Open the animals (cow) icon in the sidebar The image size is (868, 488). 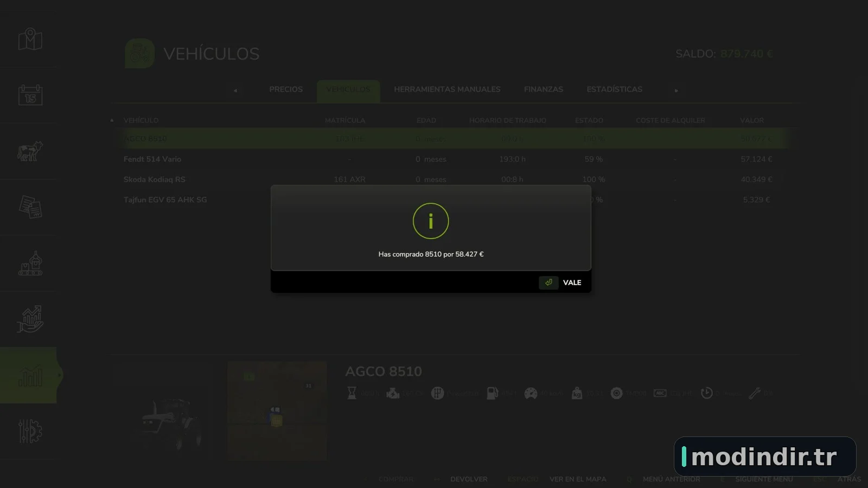(30, 151)
